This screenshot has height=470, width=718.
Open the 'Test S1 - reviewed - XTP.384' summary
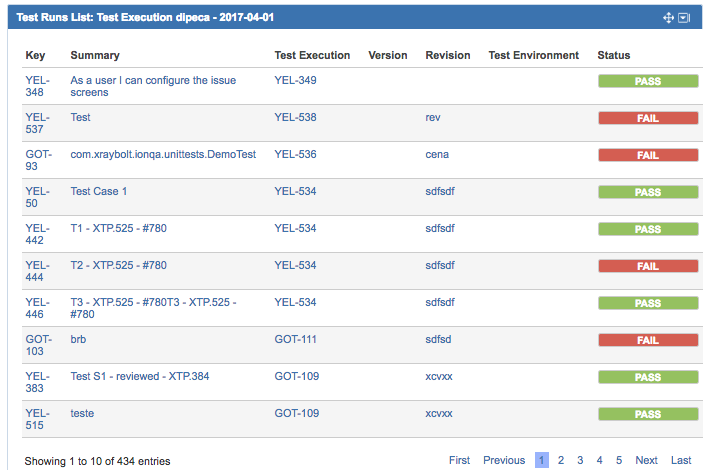[x=140, y=376]
